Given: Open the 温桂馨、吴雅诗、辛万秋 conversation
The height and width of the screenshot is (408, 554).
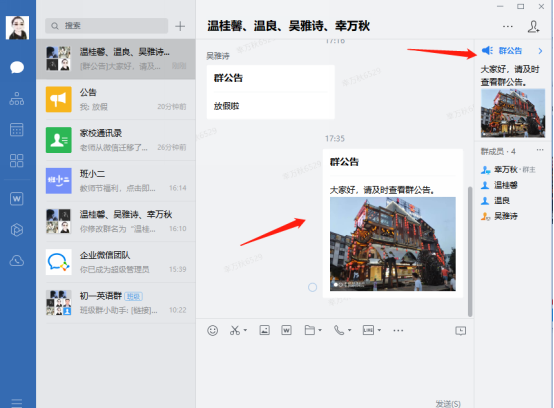Looking at the screenshot, I should pyautogui.click(x=116, y=221).
